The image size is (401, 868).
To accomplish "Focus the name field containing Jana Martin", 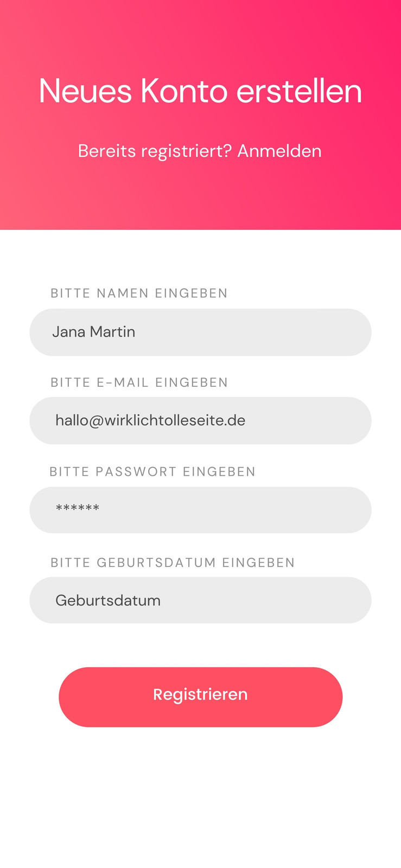I will click(x=200, y=332).
